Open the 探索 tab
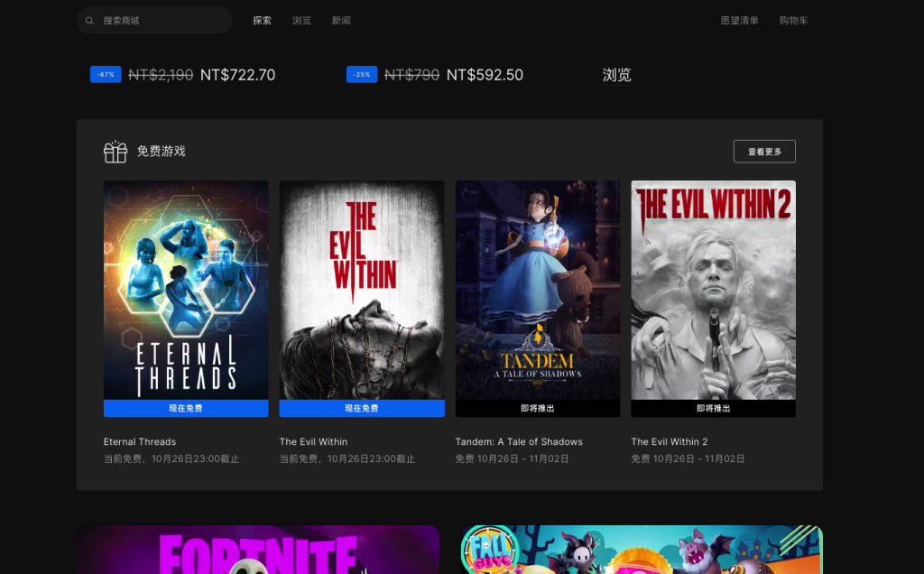The width and height of the screenshot is (924, 574). click(x=263, y=21)
